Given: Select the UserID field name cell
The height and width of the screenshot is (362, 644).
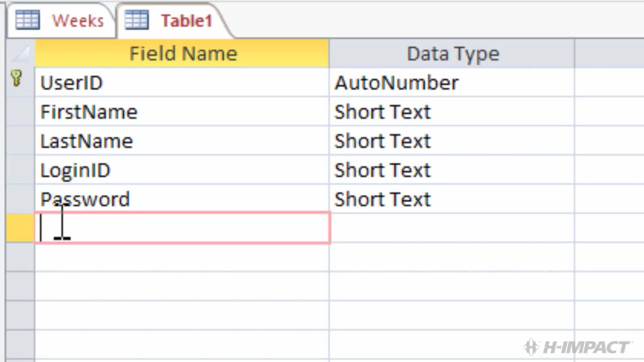Looking at the screenshot, I should 182,83.
